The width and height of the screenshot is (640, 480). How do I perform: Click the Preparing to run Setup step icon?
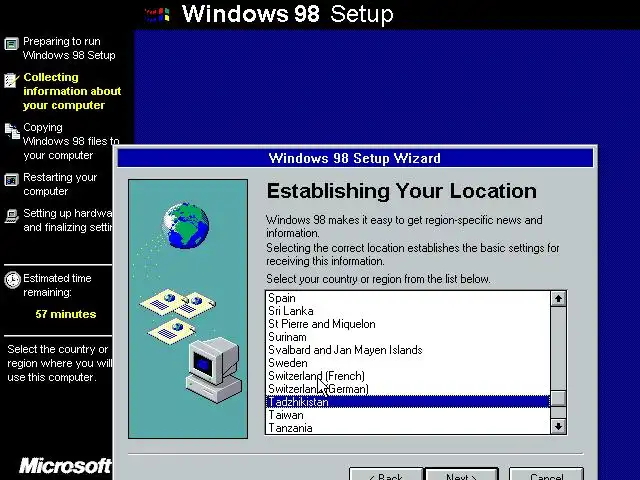click(x=11, y=43)
